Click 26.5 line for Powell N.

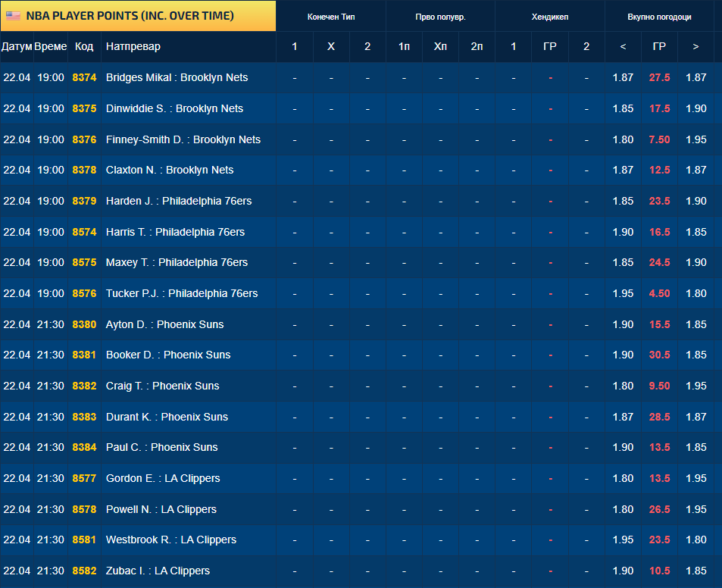659,508
